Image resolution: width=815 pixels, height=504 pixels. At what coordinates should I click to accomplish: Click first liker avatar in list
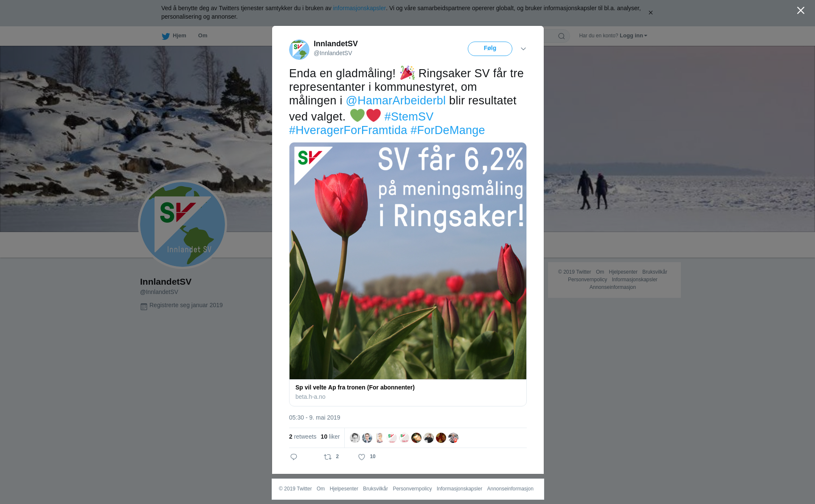[355, 438]
